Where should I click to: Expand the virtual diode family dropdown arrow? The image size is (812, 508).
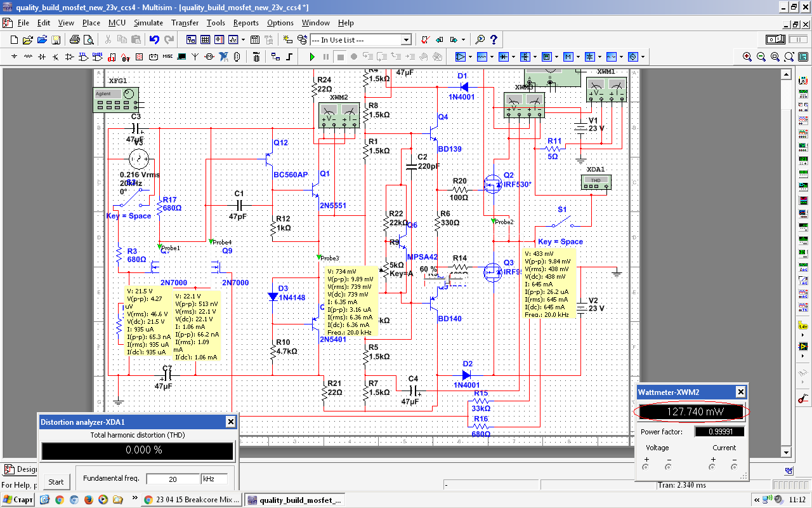point(513,57)
